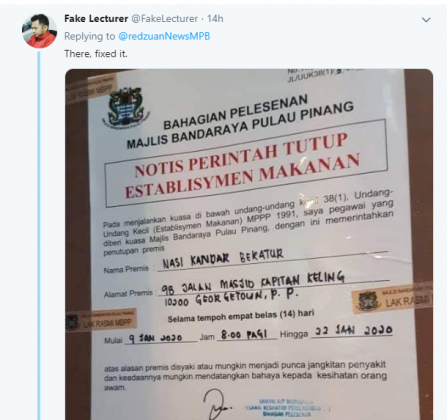Click the "Replying to" label
The height and width of the screenshot is (420, 447).
point(89,36)
